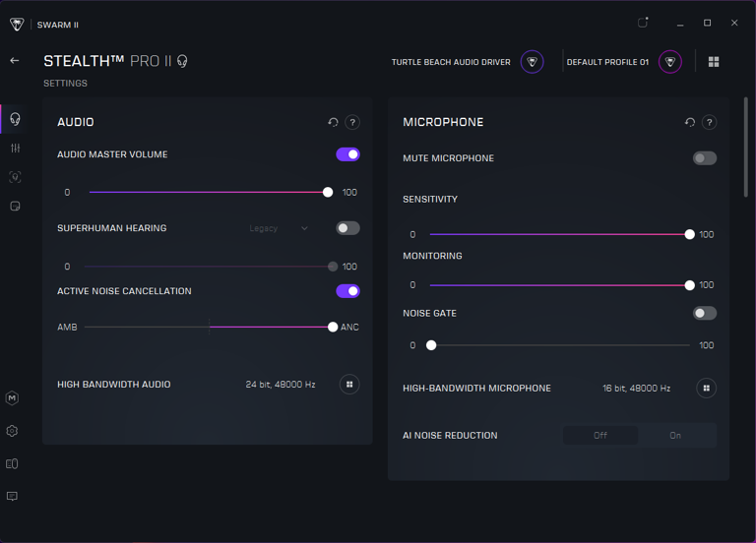
Task: Go back using the left arrow
Action: coord(15,61)
